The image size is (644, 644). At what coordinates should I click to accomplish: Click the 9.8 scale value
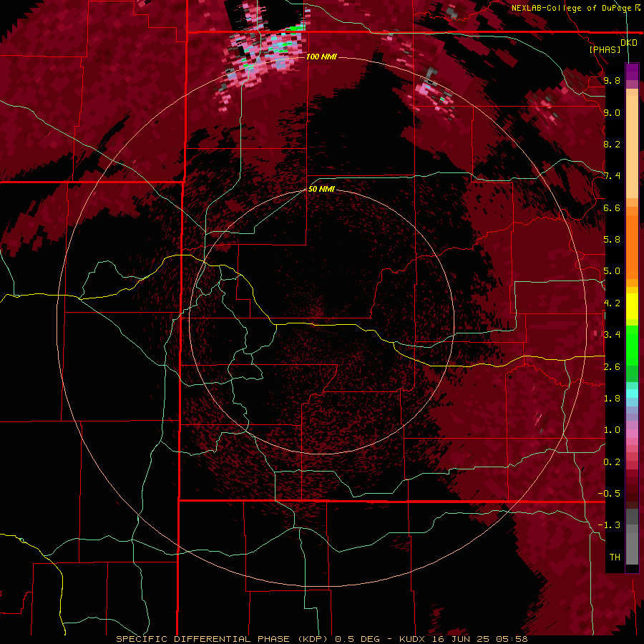point(612,80)
